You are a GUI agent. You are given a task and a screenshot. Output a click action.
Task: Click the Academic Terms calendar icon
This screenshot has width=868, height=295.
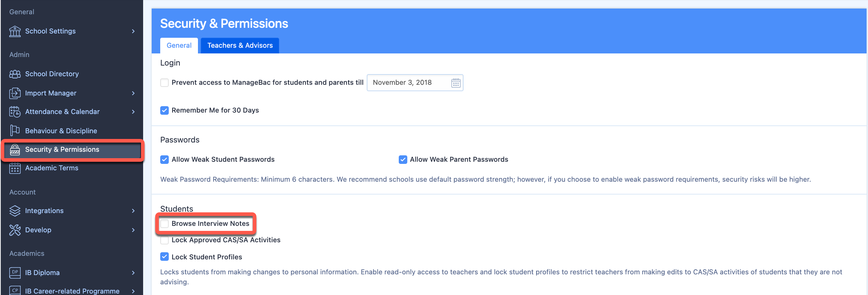(15, 168)
